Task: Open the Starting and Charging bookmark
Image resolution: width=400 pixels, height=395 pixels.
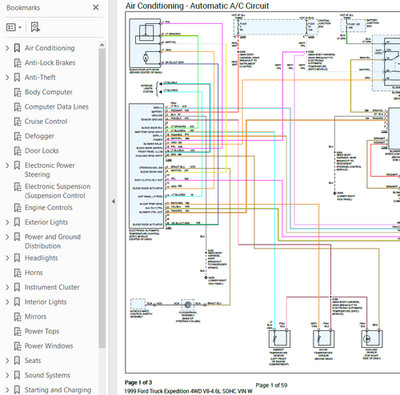Action: click(58, 390)
